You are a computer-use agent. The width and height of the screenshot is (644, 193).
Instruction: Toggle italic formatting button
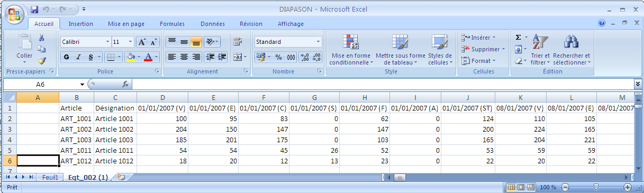point(78,57)
